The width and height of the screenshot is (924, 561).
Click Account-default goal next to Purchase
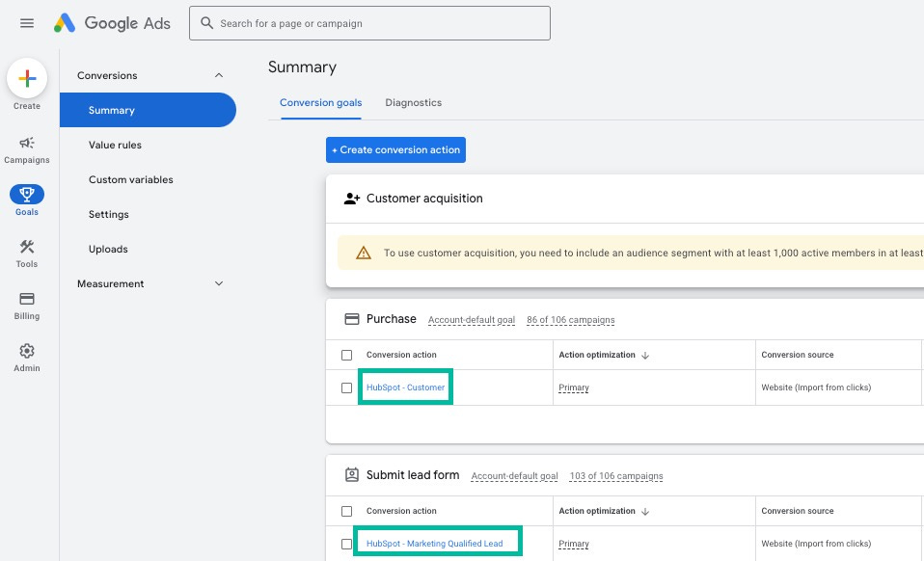472,320
